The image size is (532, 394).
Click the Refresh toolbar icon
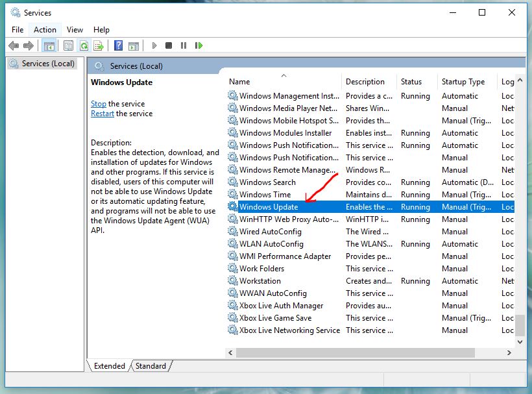coord(84,45)
